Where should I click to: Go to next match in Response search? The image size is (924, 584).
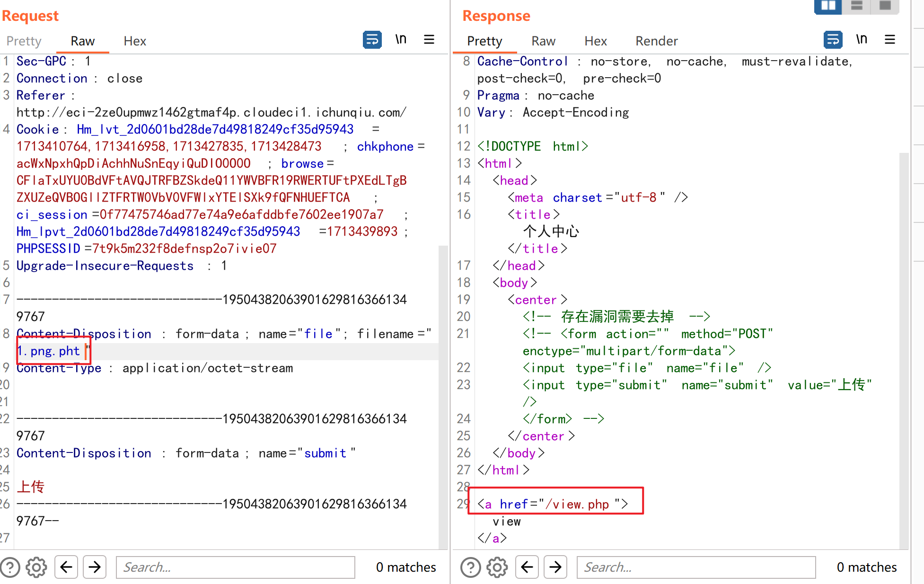point(555,567)
